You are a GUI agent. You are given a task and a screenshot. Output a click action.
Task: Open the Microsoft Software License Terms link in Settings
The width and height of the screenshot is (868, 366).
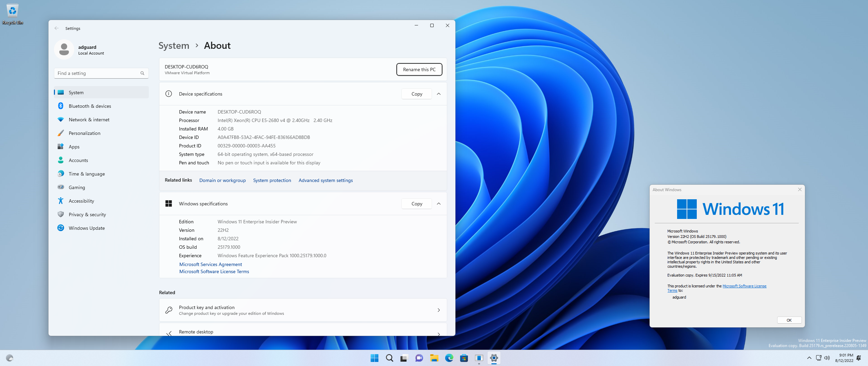214,271
